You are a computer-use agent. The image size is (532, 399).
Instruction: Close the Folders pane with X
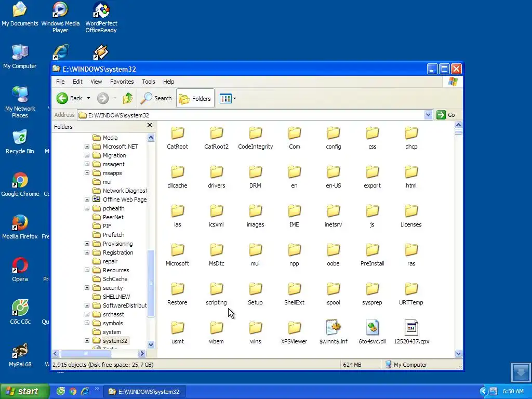tap(150, 125)
